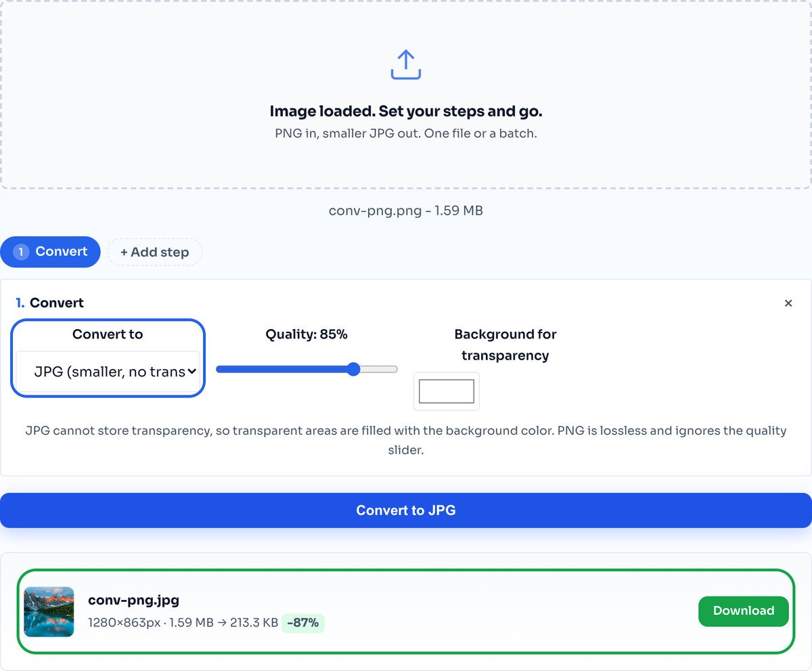812x671 pixels.
Task: Click the Convert to JPG button
Action: click(x=406, y=511)
